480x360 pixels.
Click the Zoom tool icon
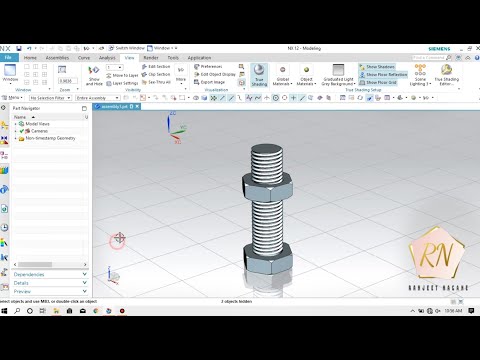[62, 70]
